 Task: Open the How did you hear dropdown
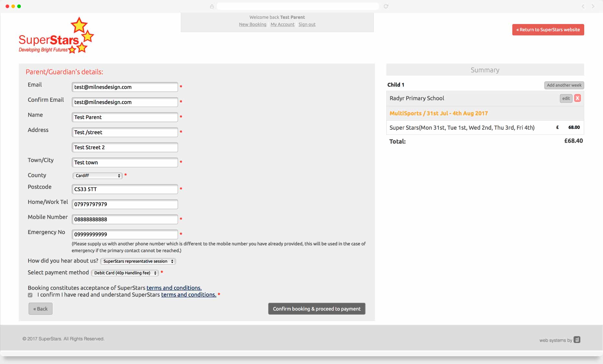click(x=138, y=261)
